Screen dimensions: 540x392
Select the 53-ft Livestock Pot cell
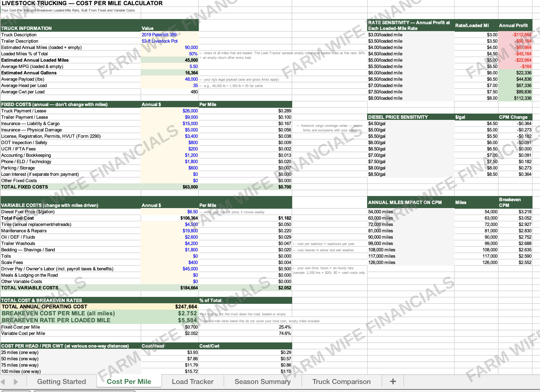170,41
